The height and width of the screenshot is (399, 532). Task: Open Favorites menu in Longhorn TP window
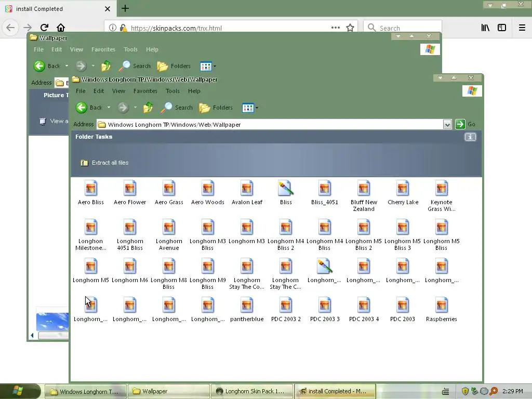point(145,91)
